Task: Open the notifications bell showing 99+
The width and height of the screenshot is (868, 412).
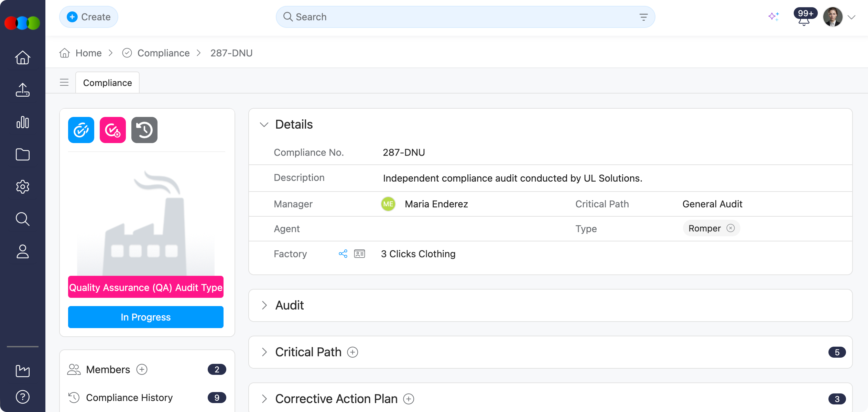Action: (x=804, y=19)
